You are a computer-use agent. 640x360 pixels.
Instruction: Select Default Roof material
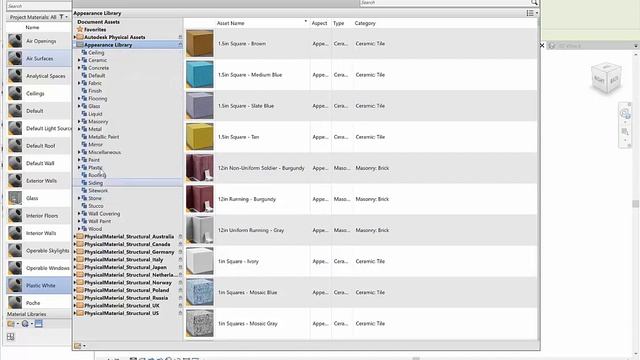point(39,146)
